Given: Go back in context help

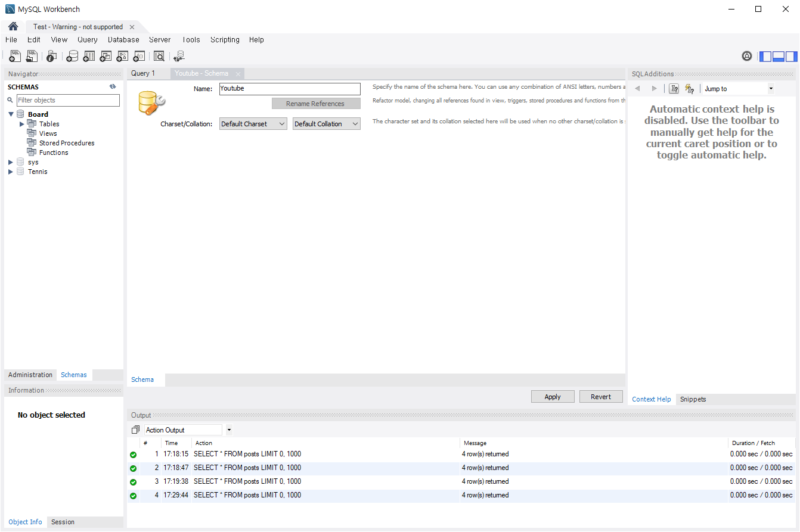Looking at the screenshot, I should click(x=637, y=89).
